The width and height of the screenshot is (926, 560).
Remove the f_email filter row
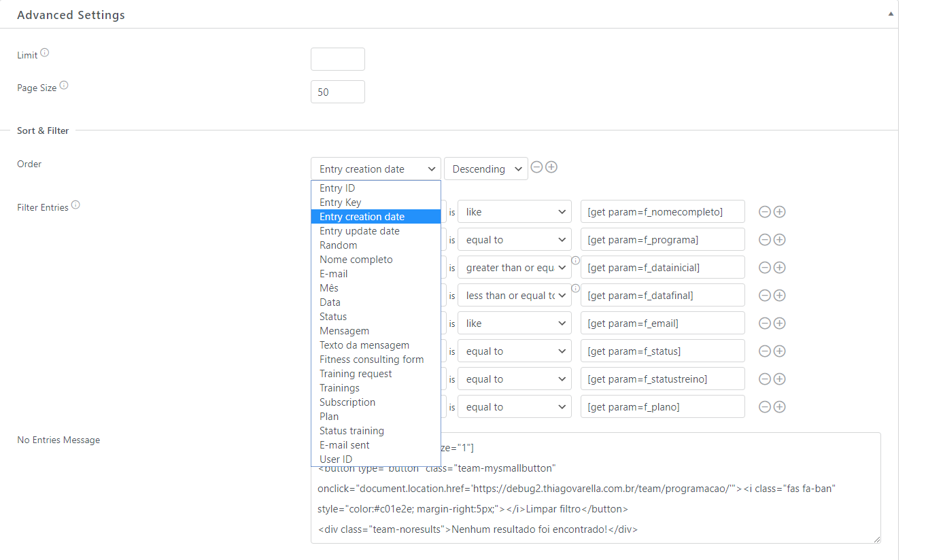tap(764, 323)
